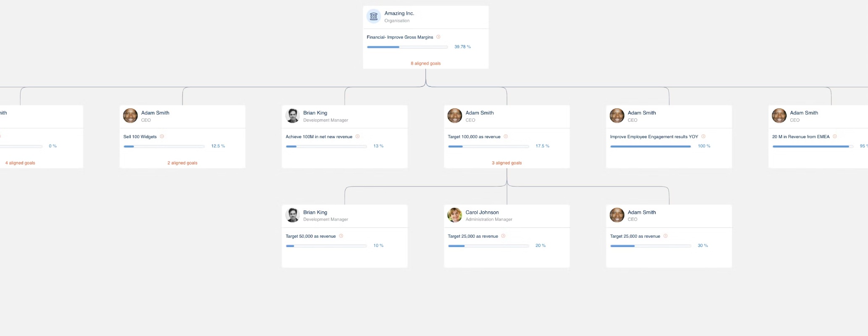Collapse 3 aligned goals under Target 100,000

(x=507, y=163)
